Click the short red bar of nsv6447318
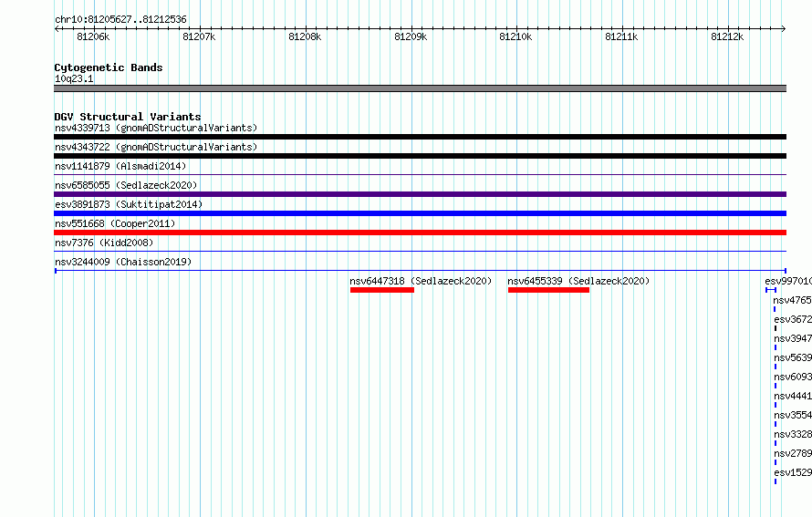The height and width of the screenshot is (517, 812). click(x=382, y=290)
